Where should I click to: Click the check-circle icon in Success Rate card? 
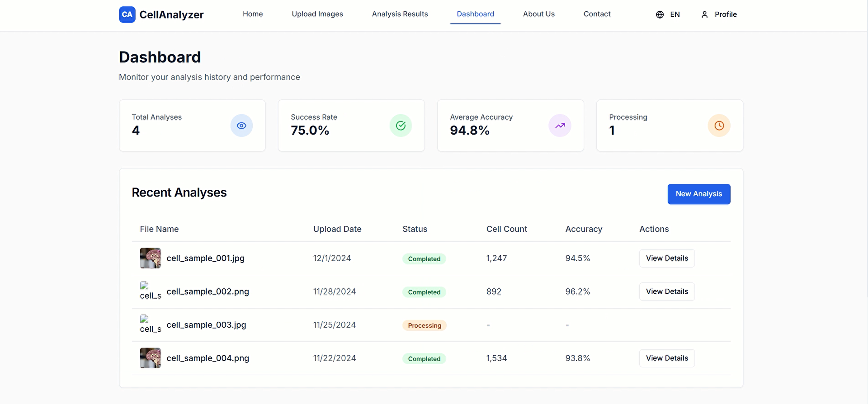[401, 126]
